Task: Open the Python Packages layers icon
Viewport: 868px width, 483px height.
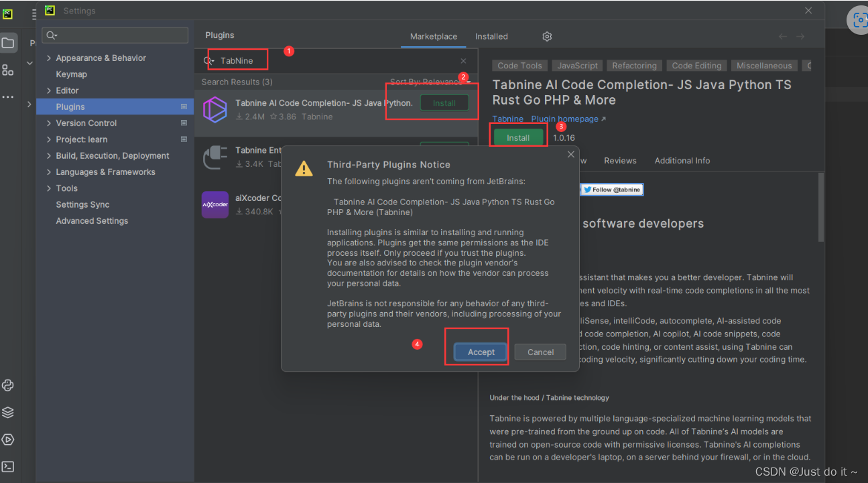Action: 8,412
